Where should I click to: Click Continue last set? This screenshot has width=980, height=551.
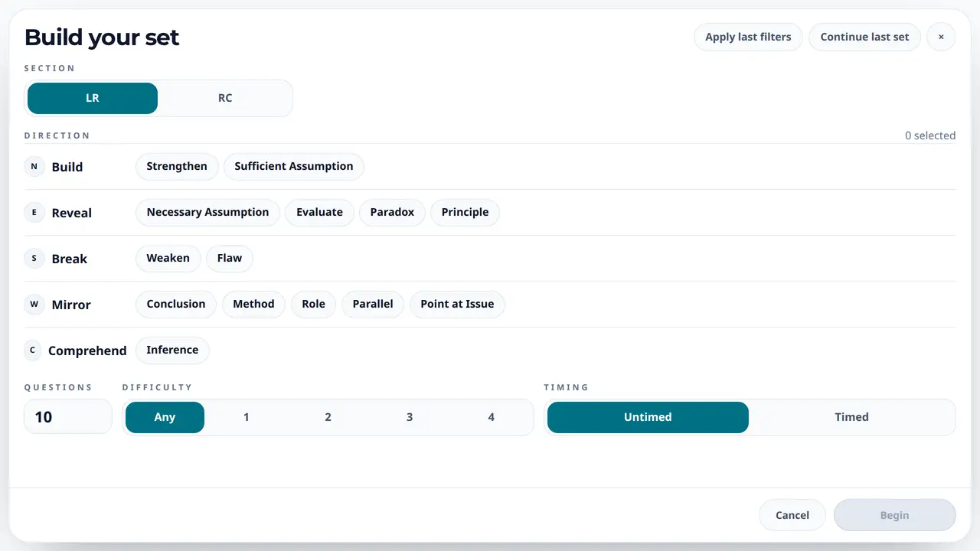pyautogui.click(x=864, y=37)
